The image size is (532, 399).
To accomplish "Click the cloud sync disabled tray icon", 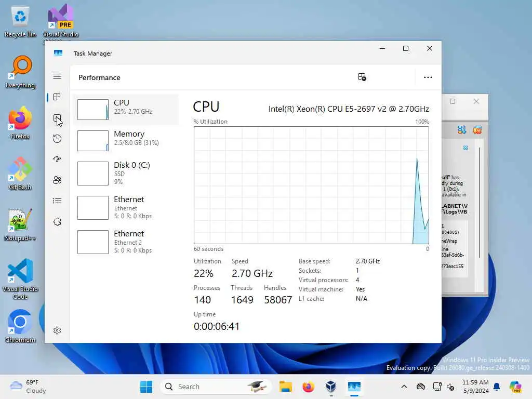I will click(421, 387).
